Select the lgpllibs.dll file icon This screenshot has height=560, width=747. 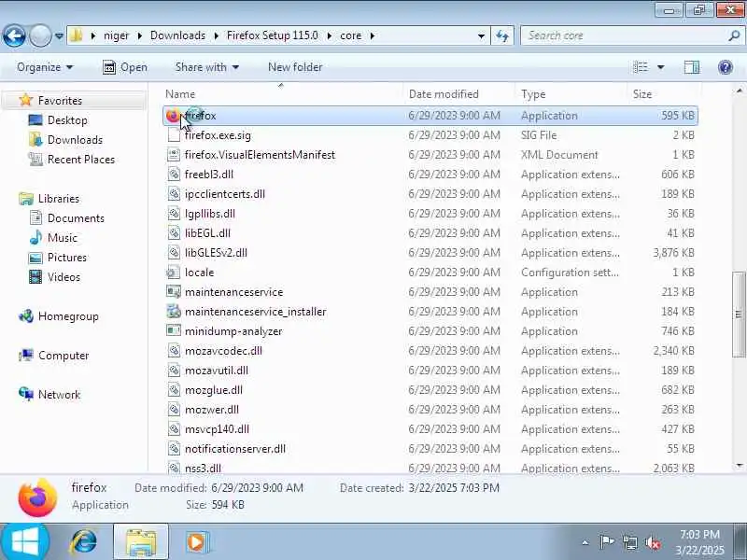point(174,214)
